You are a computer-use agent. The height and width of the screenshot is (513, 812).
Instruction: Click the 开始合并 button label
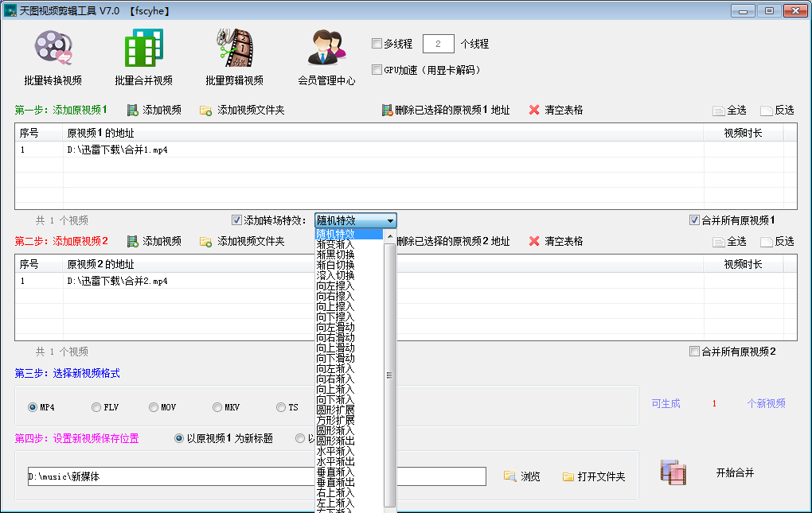click(735, 472)
